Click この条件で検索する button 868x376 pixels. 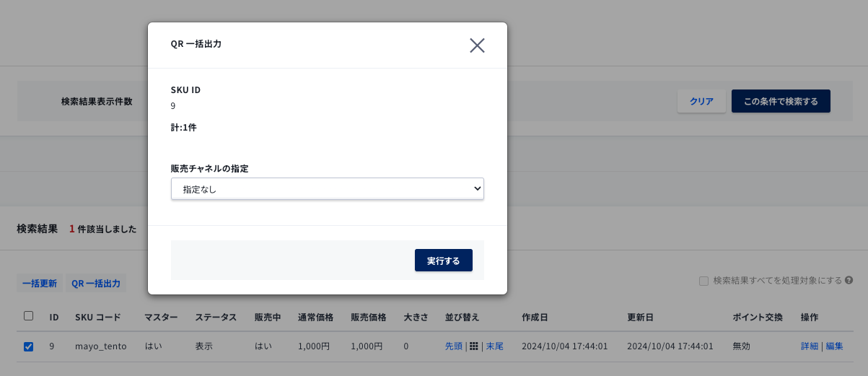[x=781, y=102]
